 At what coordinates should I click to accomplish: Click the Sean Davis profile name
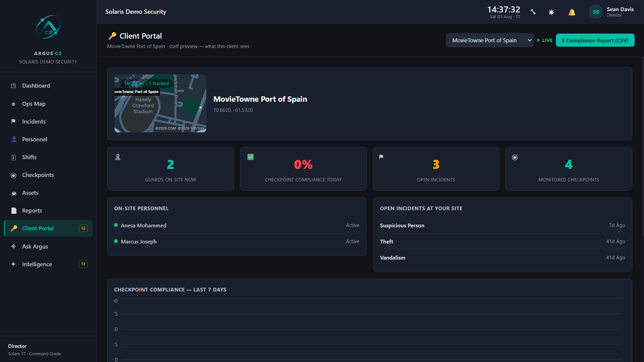620,9
